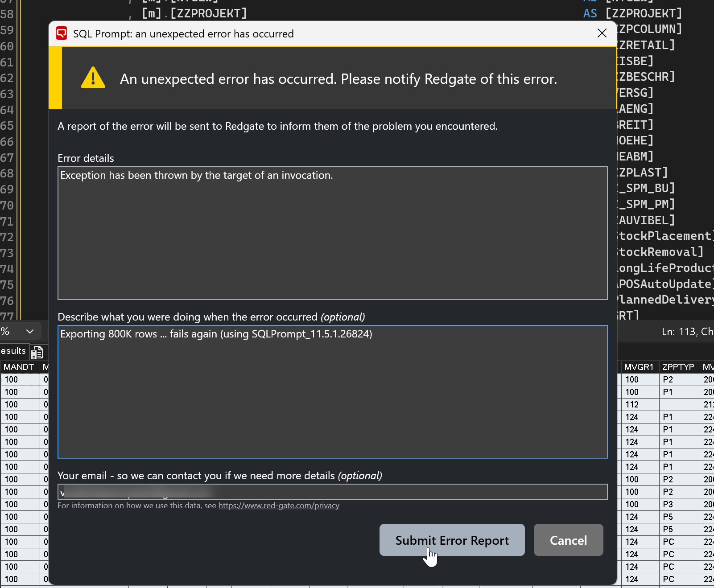Viewport: 714px width, 588px height.
Task: Click the [Z_SPM_BU] alias in editor
Action: [645, 188]
